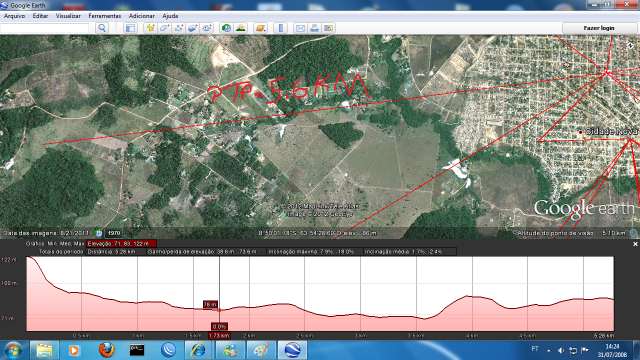Open Firefox from the taskbar

click(x=106, y=350)
